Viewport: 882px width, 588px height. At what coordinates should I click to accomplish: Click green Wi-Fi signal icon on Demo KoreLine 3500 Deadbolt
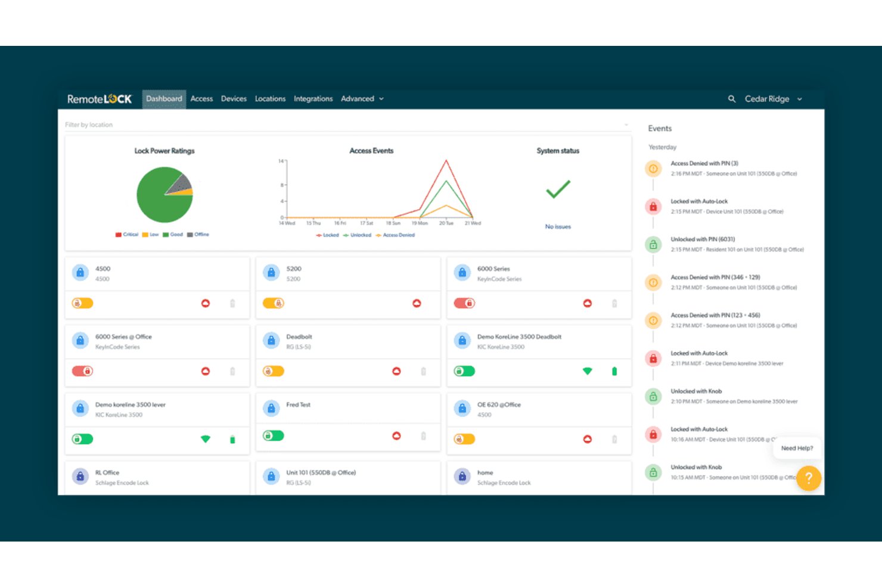point(587,371)
